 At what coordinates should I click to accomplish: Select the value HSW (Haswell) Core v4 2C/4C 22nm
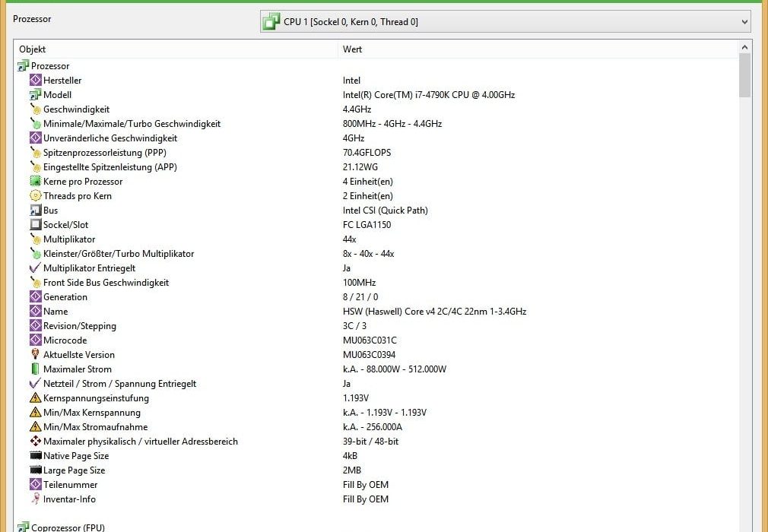[417, 311]
